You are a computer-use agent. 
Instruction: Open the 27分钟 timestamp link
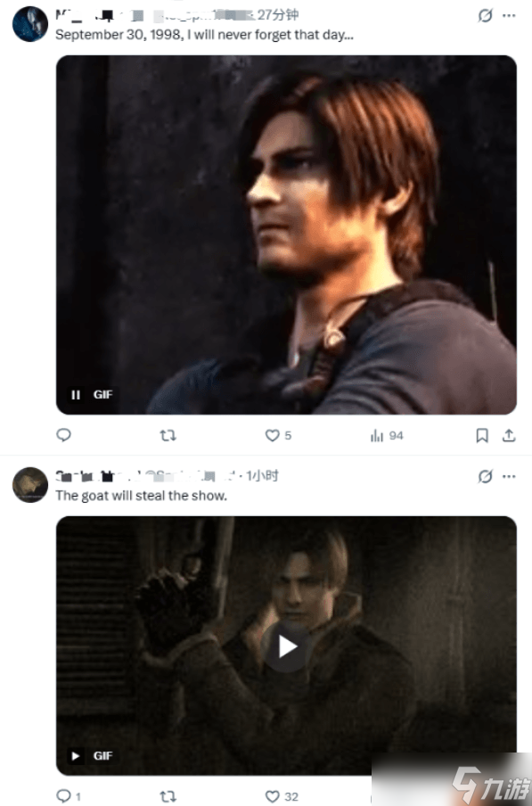click(278, 15)
